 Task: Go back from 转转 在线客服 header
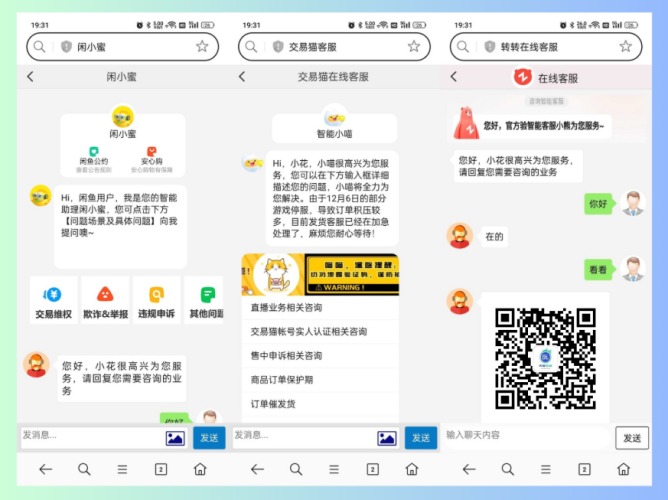coord(454,77)
